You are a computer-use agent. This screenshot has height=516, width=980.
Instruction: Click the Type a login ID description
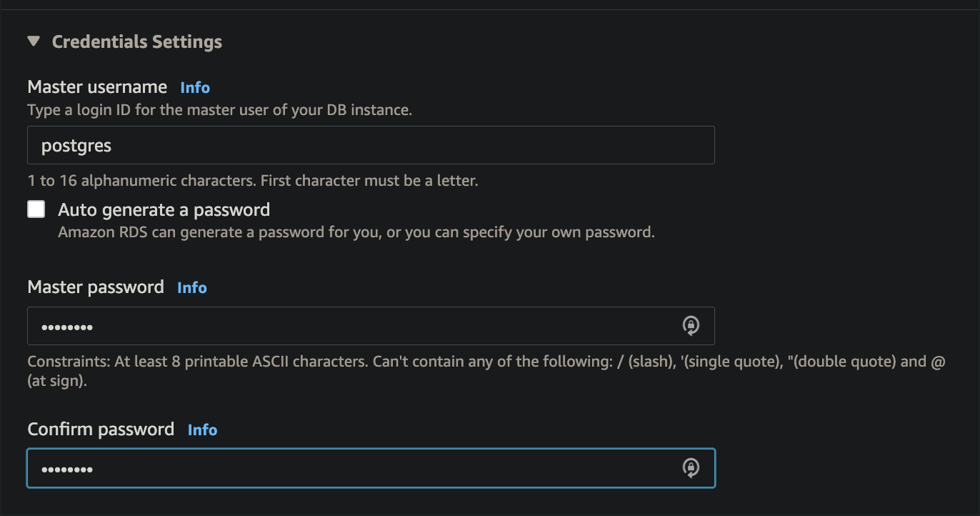tap(220, 111)
